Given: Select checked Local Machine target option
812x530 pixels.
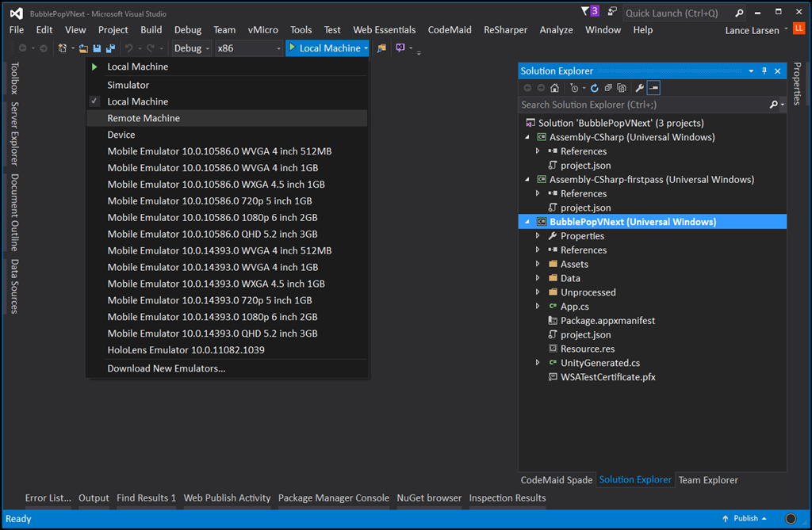Looking at the screenshot, I should (227, 101).
